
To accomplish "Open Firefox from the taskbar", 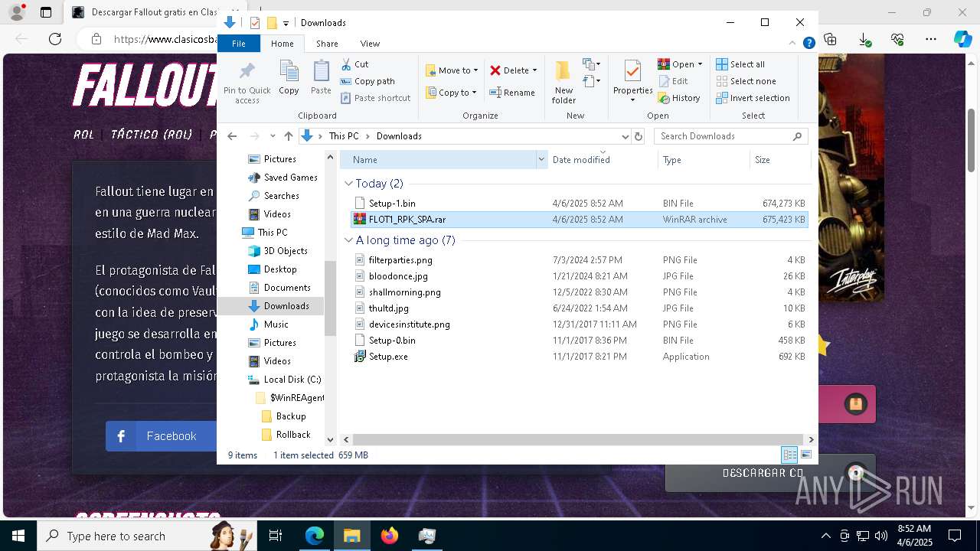I will click(x=390, y=536).
